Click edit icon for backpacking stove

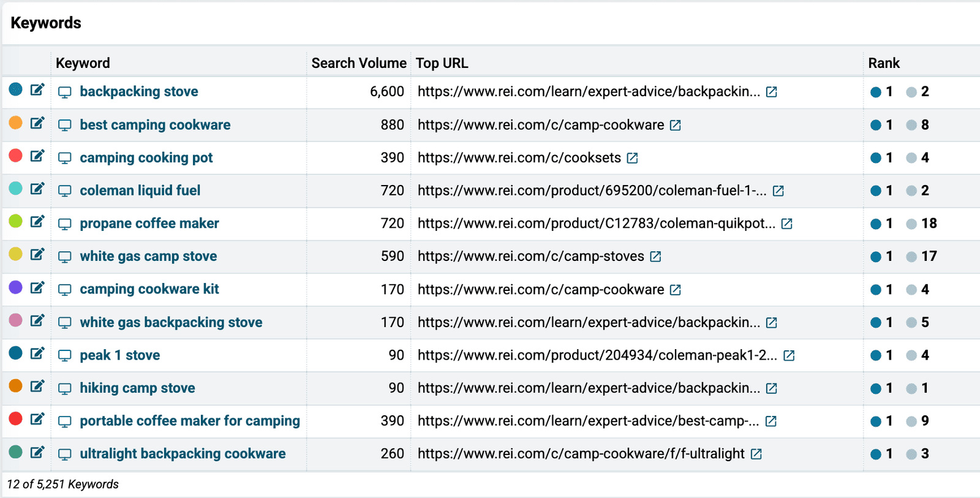pyautogui.click(x=37, y=90)
